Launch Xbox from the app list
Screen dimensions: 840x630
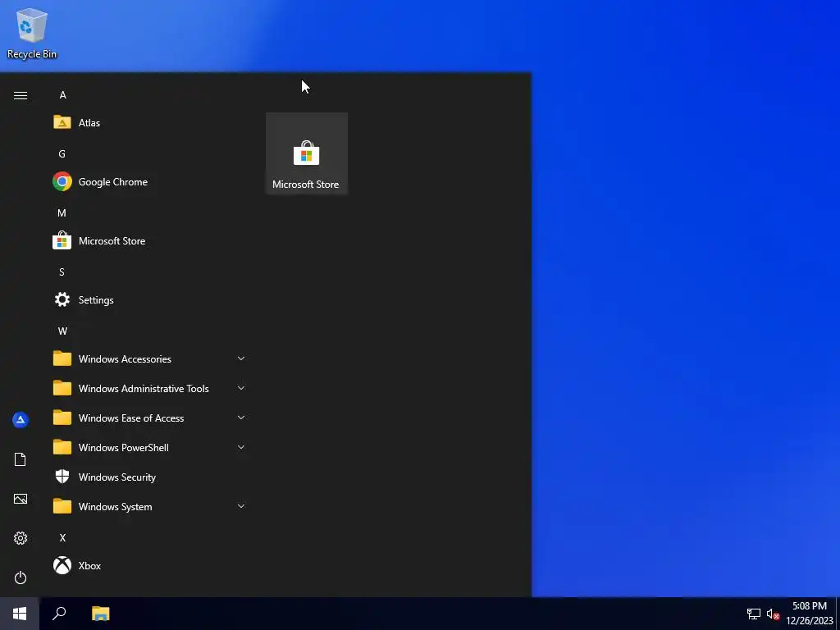tap(150, 565)
